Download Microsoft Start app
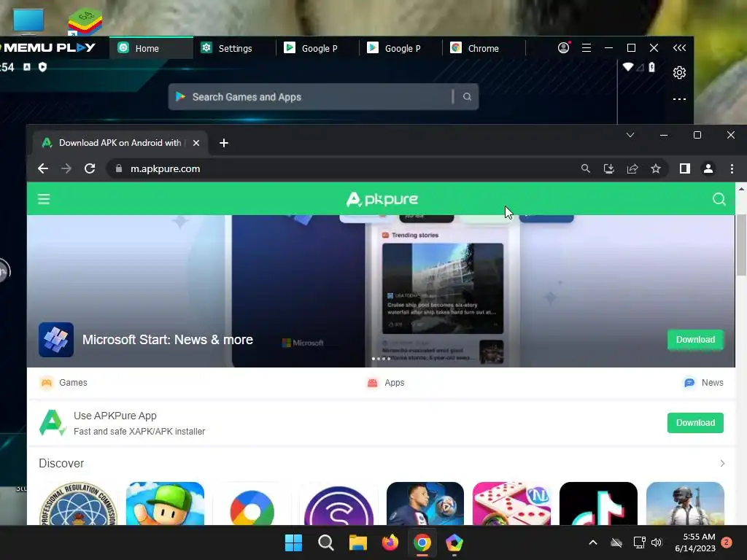747x560 pixels. click(695, 340)
